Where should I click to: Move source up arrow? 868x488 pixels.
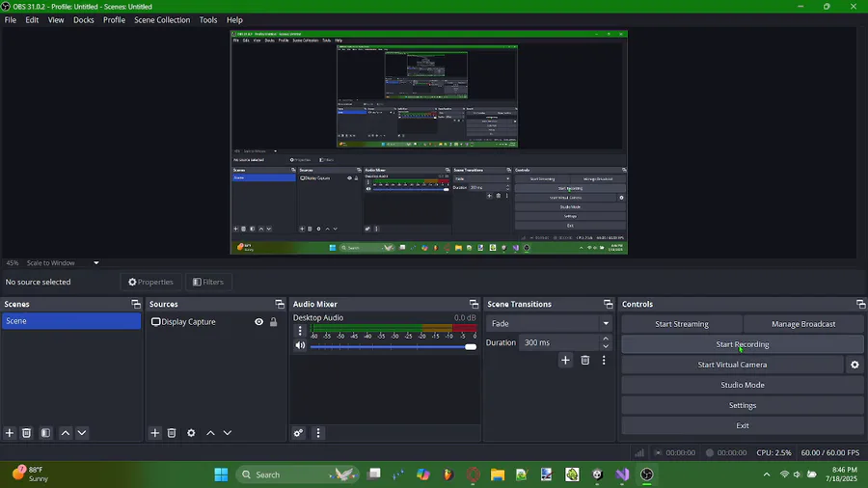coord(210,433)
